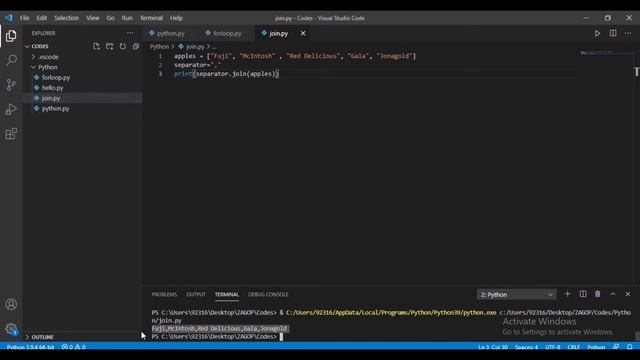Image resolution: width=640 pixels, height=360 pixels.
Task: Select the join.py editor tab
Action: [x=279, y=33]
